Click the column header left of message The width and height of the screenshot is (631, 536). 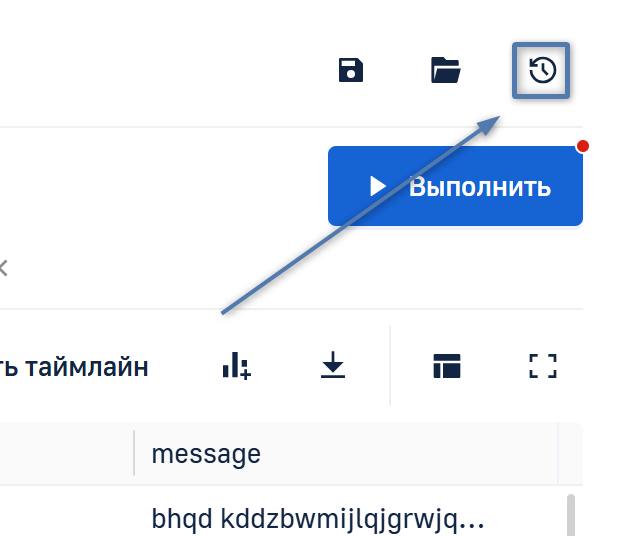pyautogui.click(x=66, y=453)
